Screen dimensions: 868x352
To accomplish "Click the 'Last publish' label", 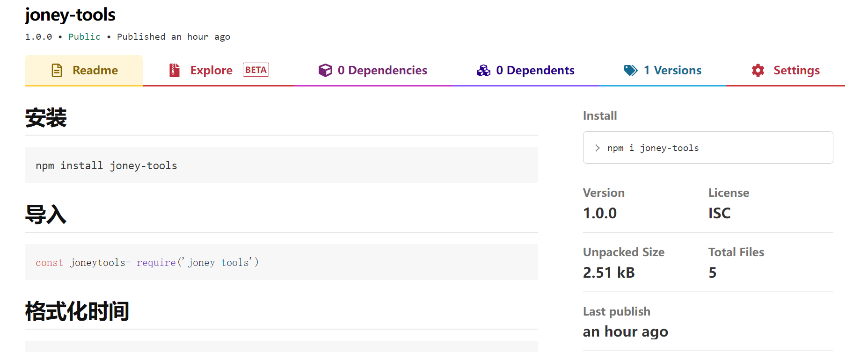I will (617, 311).
